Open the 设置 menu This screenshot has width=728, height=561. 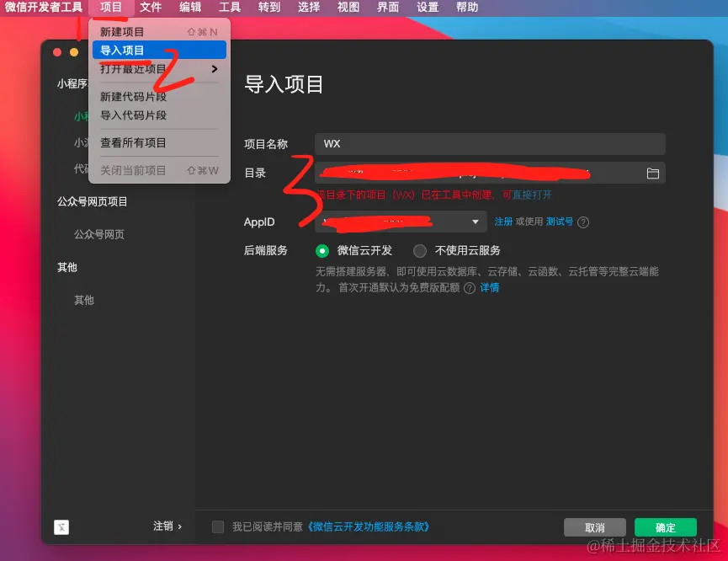[x=428, y=8]
